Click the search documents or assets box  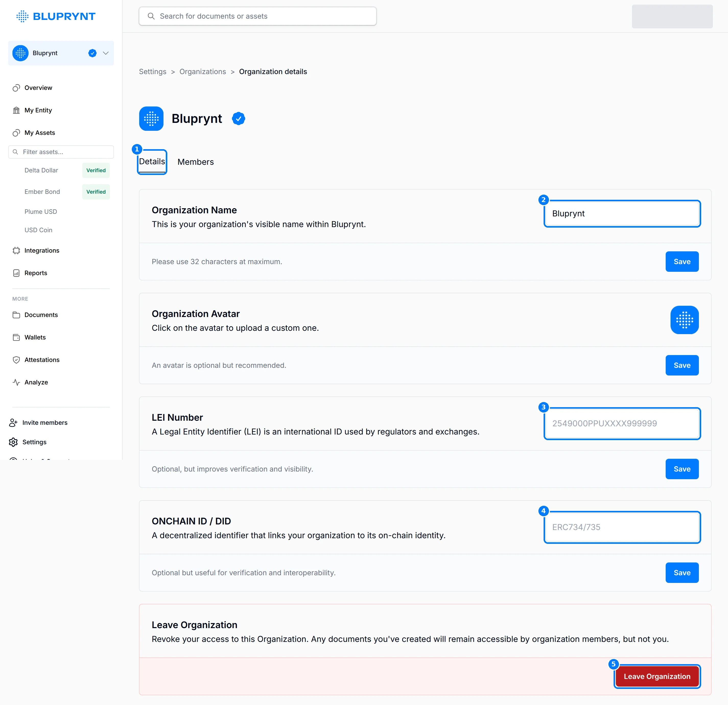pos(257,16)
